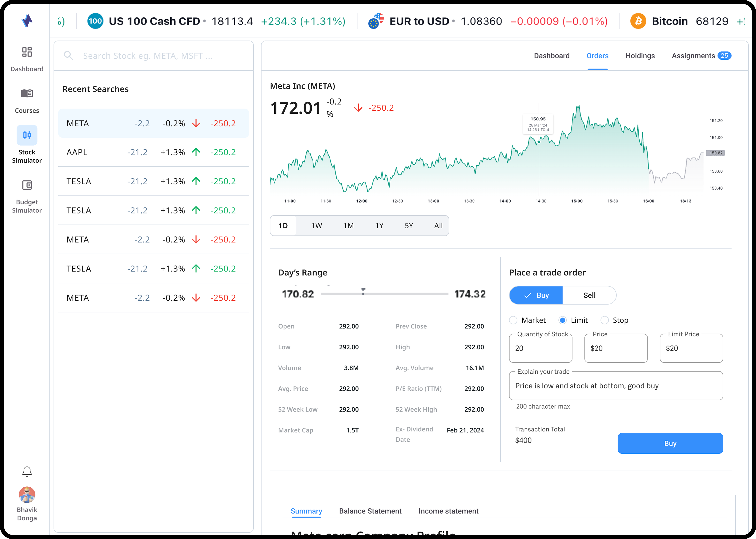Open the Holdings tab
756x539 pixels.
click(x=640, y=56)
